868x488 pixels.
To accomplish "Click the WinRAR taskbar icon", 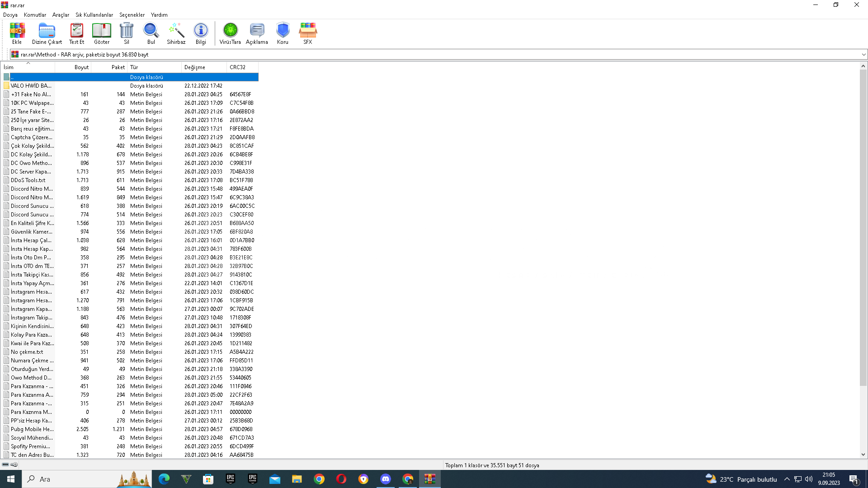I will point(429,479).
